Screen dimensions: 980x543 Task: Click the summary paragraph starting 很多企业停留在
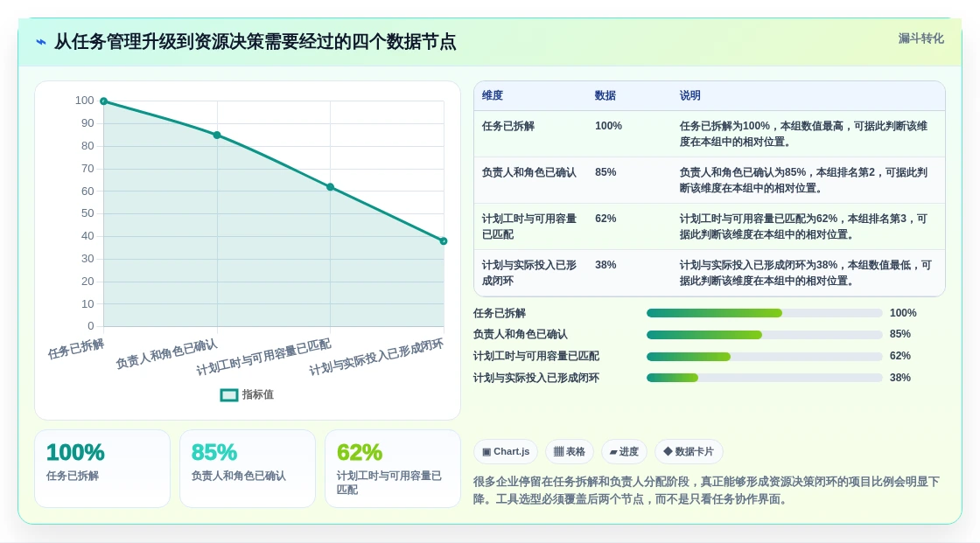click(706, 491)
